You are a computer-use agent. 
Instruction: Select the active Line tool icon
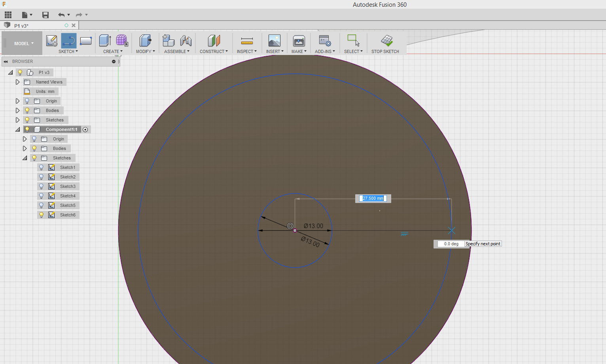point(69,40)
